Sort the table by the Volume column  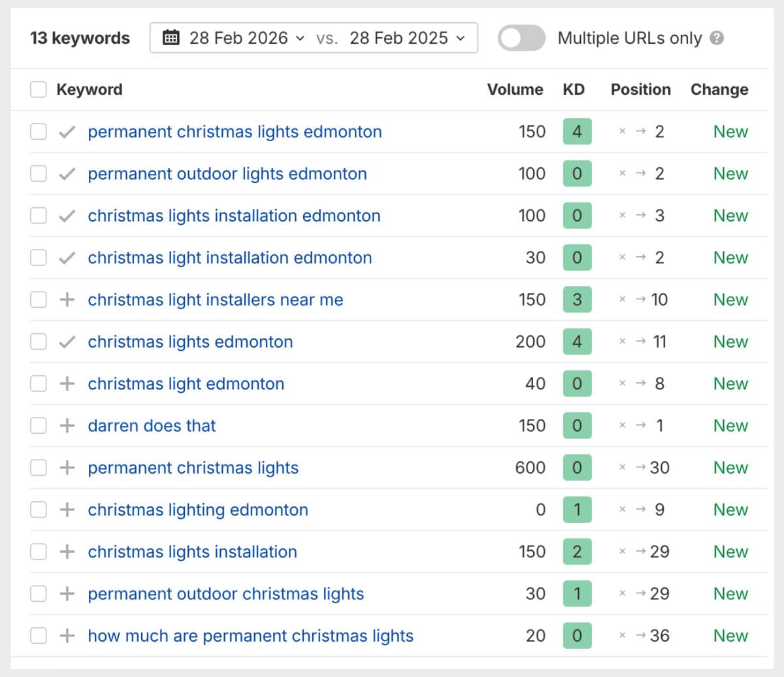pyautogui.click(x=515, y=89)
